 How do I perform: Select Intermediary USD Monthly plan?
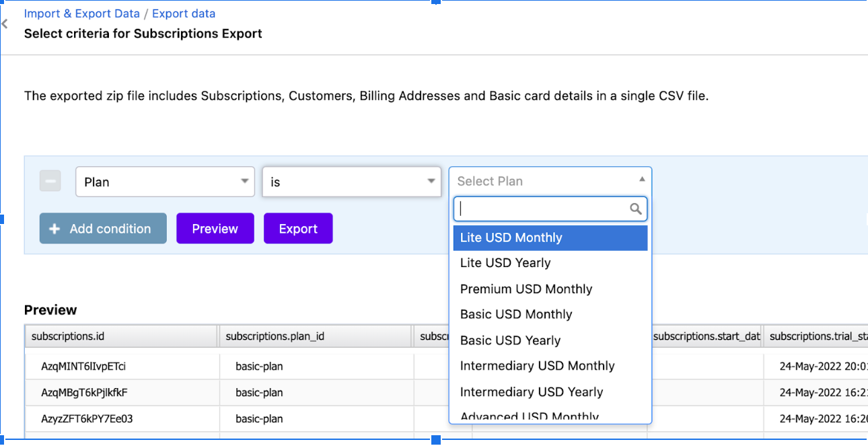point(550,366)
